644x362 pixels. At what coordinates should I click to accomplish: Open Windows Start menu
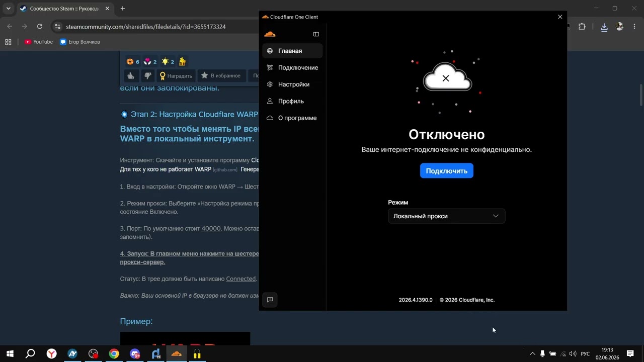click(10, 354)
